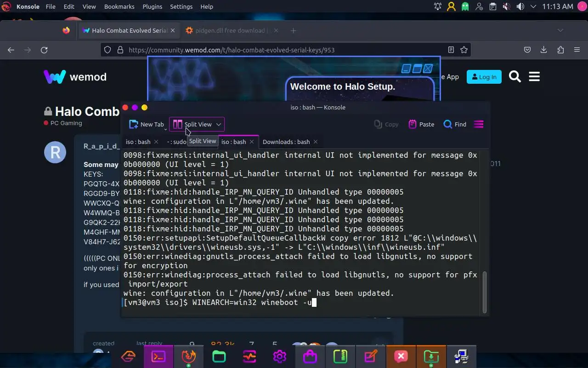Click the wemod URL address bar

point(286,50)
